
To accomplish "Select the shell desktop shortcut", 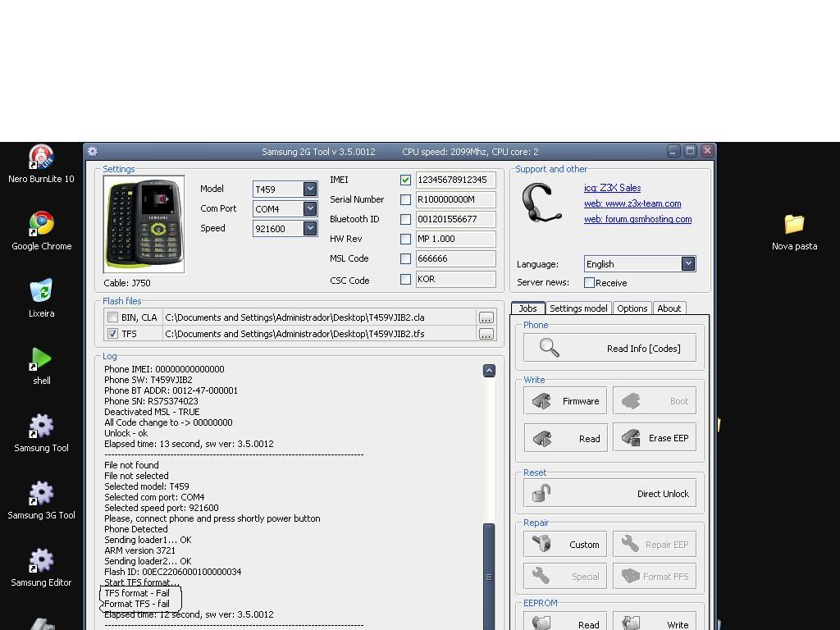I will tap(41, 366).
